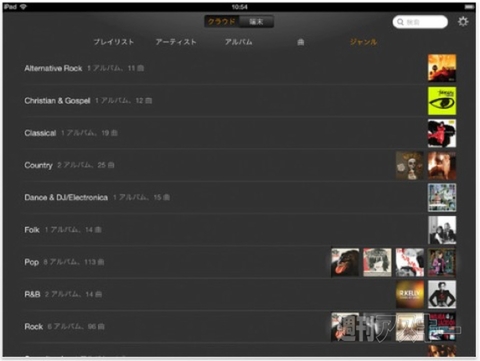Open the 曲 (Songs) tab
This screenshot has height=361, width=480.
301,42
